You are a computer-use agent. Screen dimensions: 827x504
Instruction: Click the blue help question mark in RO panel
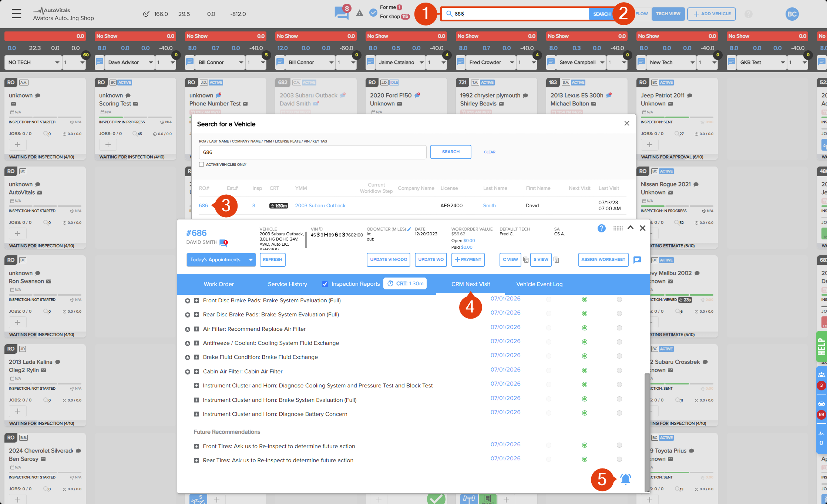click(601, 228)
